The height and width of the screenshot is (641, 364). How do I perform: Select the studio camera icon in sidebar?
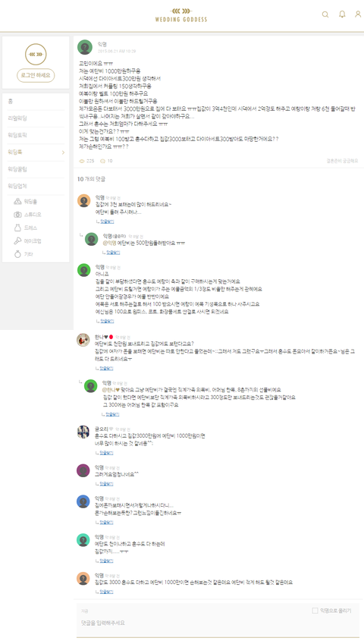17,215
